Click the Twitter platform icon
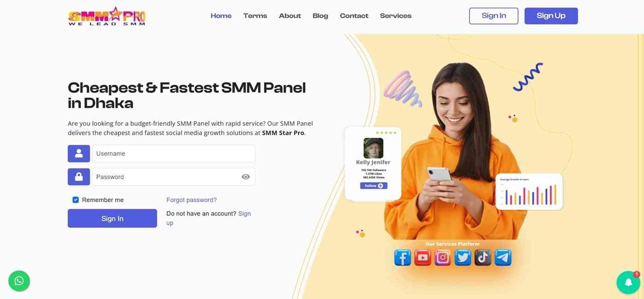644x299 pixels. point(463,258)
